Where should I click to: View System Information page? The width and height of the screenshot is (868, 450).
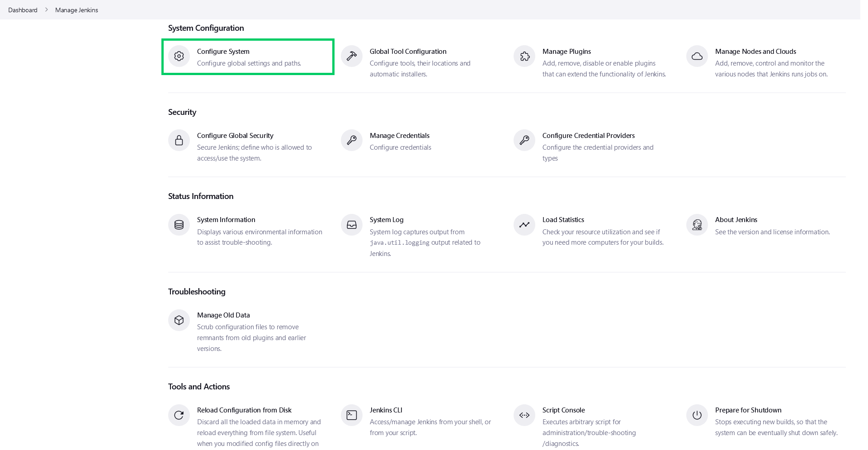click(x=226, y=220)
